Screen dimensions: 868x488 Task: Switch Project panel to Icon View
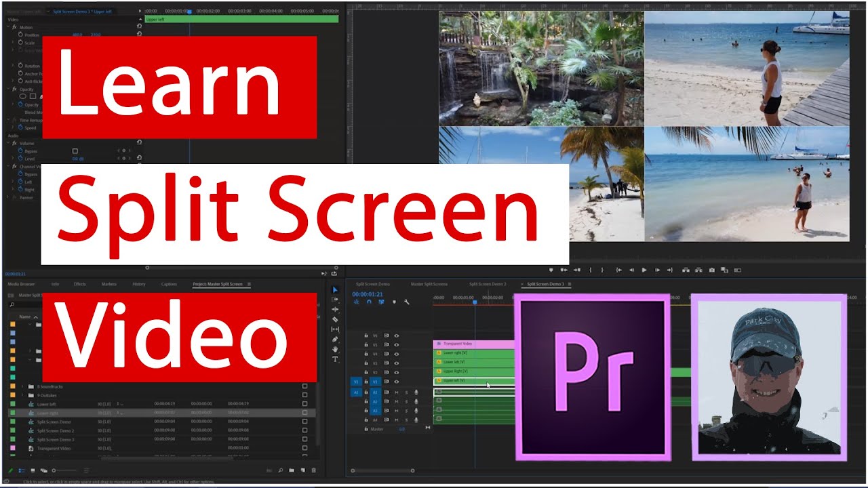[33, 470]
